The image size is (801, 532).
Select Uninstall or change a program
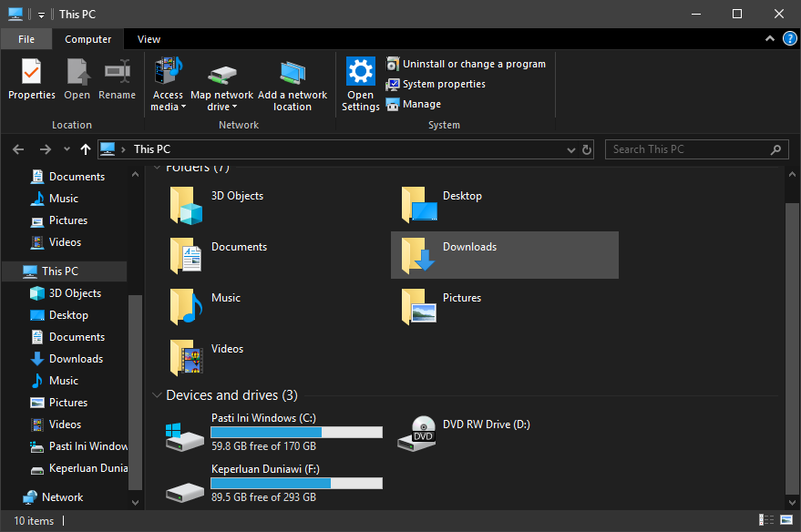(466, 64)
